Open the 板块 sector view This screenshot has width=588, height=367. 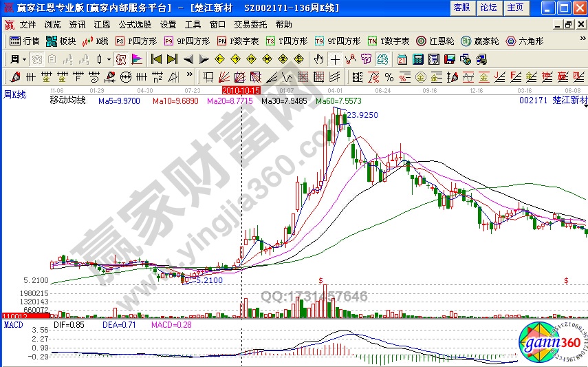pos(61,41)
